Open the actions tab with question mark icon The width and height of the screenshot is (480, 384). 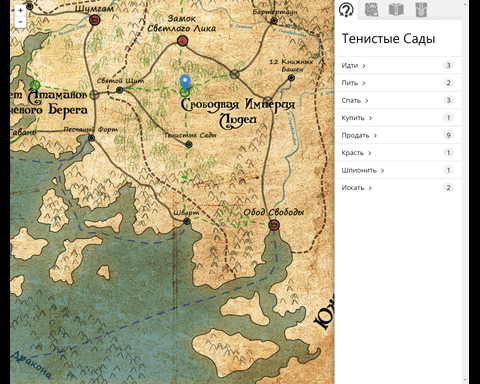coord(346,10)
